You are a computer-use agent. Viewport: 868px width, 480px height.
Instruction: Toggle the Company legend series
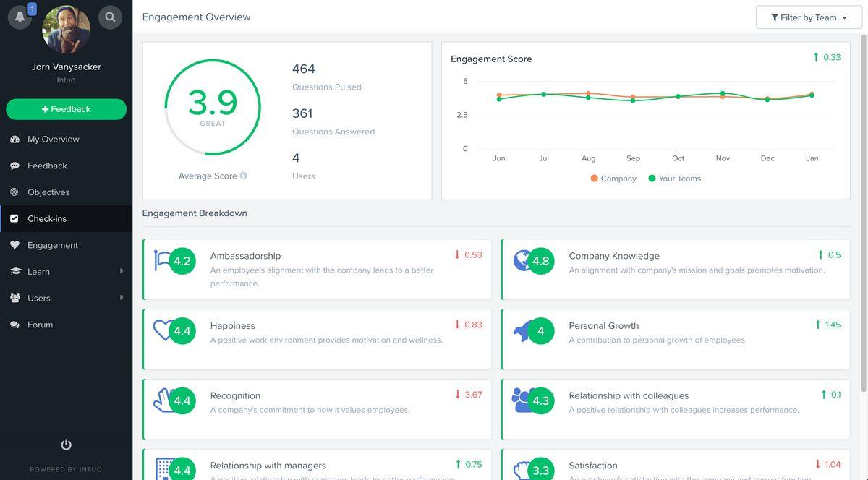point(613,179)
